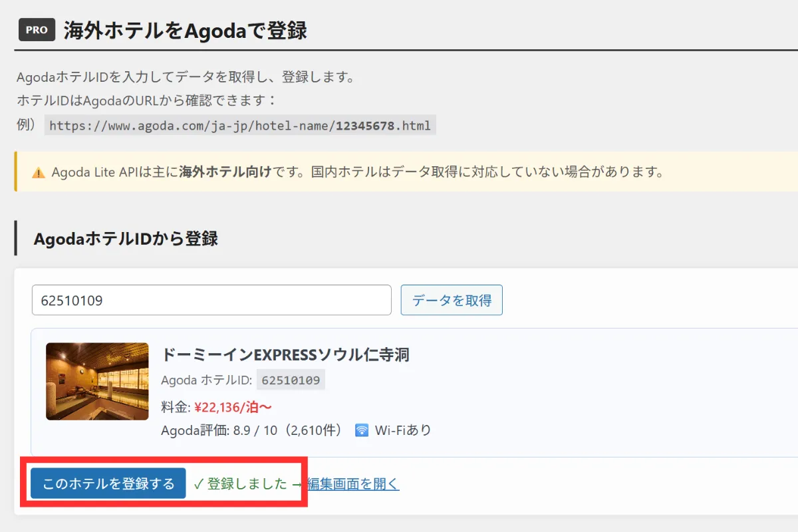Screen dimensions: 798x532
Task: Click the example Agoda URL code text
Action: (x=240, y=125)
